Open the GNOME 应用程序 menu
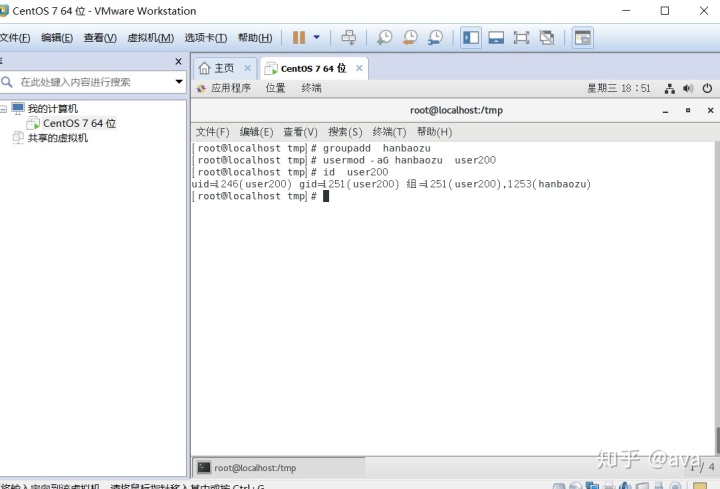 coord(231,88)
